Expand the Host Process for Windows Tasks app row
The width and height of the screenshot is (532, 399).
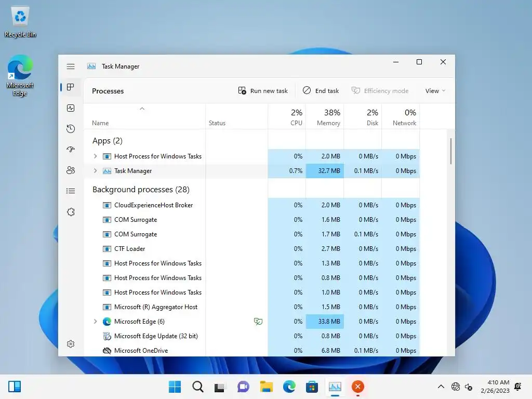click(96, 156)
